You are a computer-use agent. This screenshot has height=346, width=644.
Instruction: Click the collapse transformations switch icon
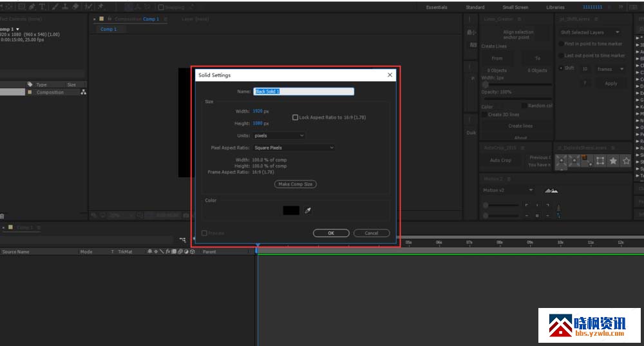156,251
